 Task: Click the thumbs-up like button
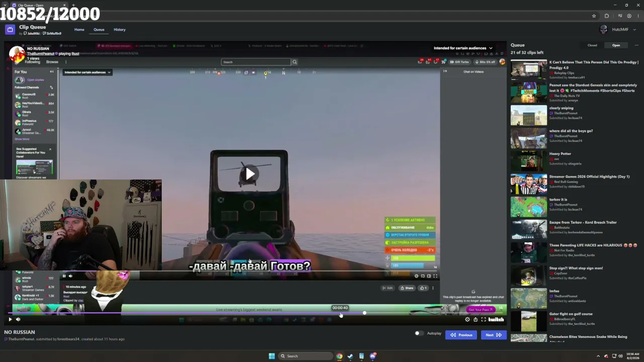(423, 288)
